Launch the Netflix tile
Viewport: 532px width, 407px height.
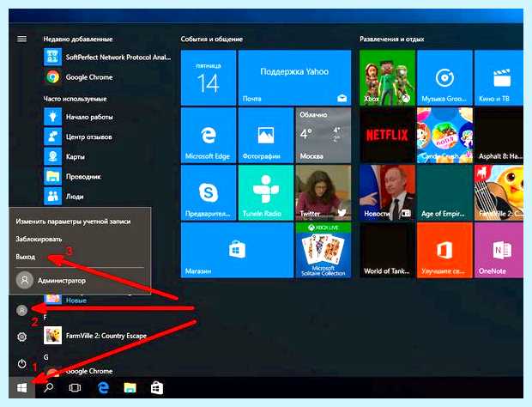[387, 135]
